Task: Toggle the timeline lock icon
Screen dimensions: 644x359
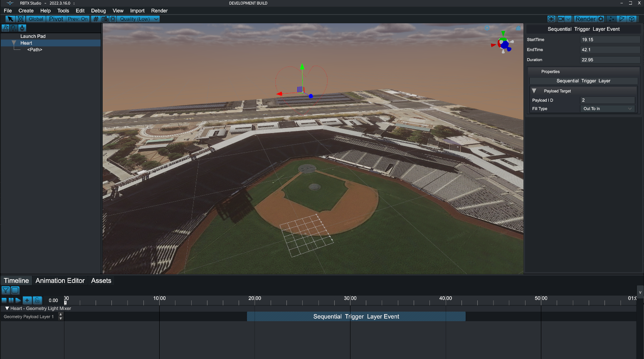Action: [37, 300]
